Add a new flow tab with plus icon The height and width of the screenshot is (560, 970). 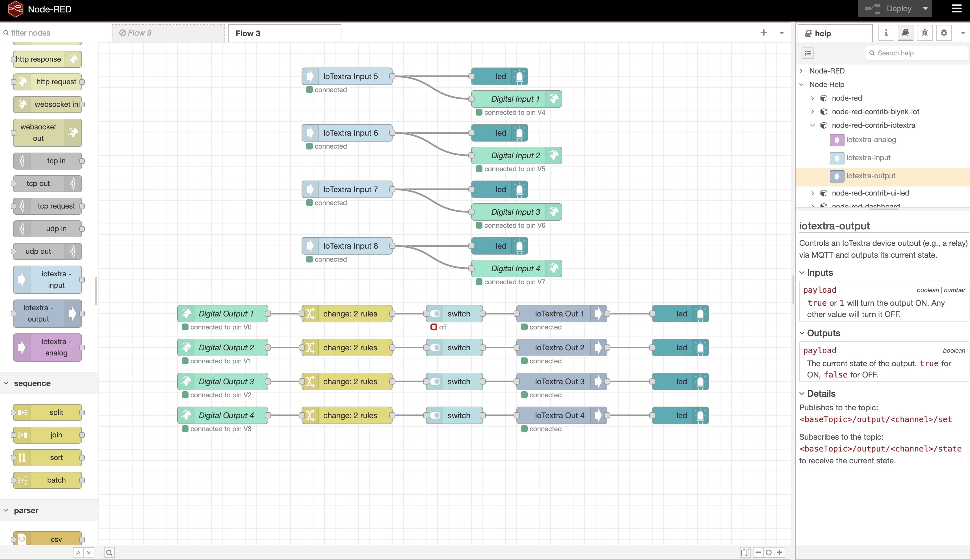point(763,33)
